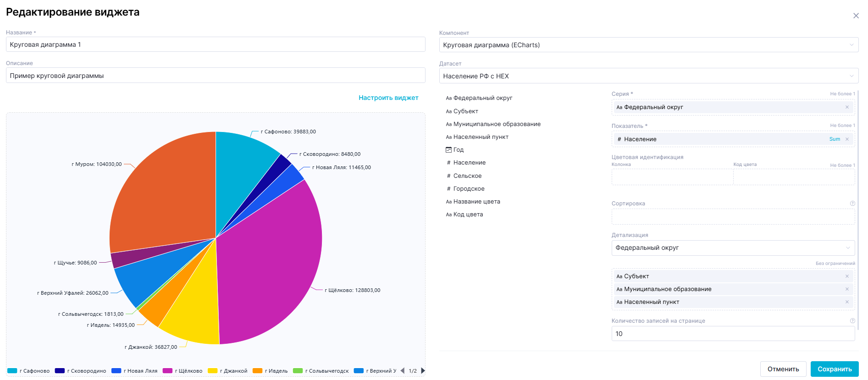
Task: Open the Компонент dropdown
Action: (648, 45)
